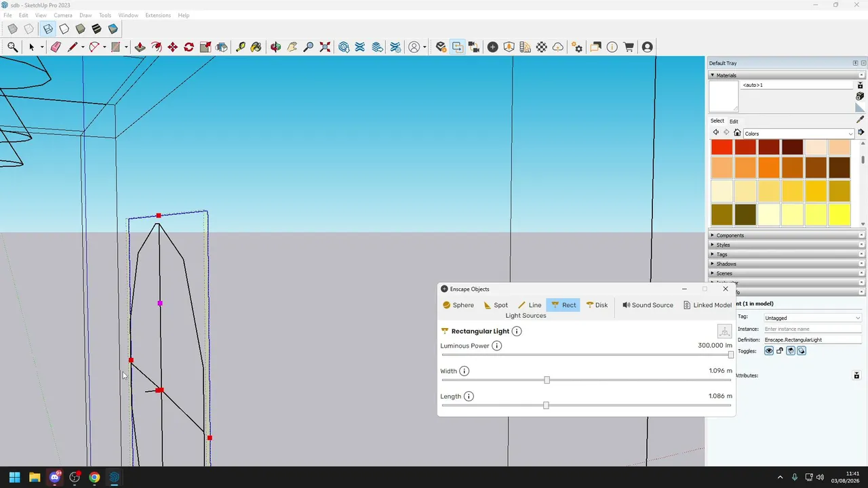Select the Zoom Extents tool
The image size is (868, 488).
point(325,47)
